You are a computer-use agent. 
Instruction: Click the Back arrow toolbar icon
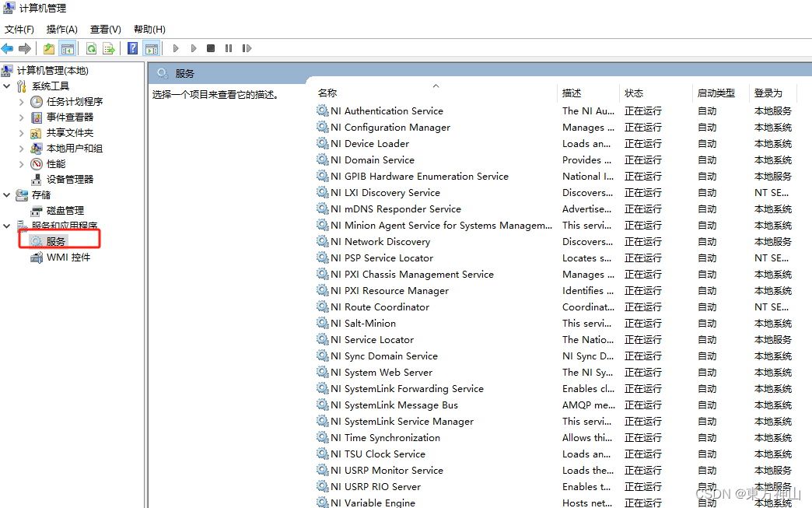[x=7, y=49]
